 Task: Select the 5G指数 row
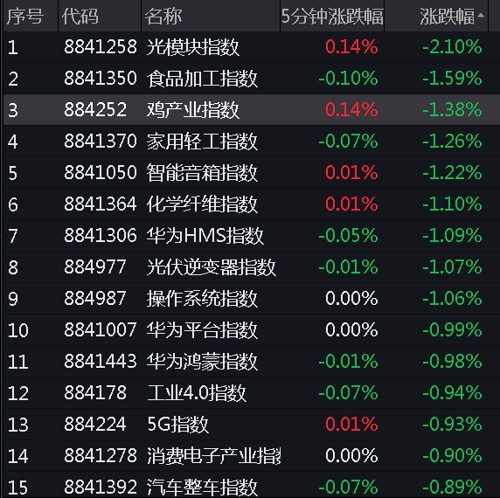coord(252,424)
